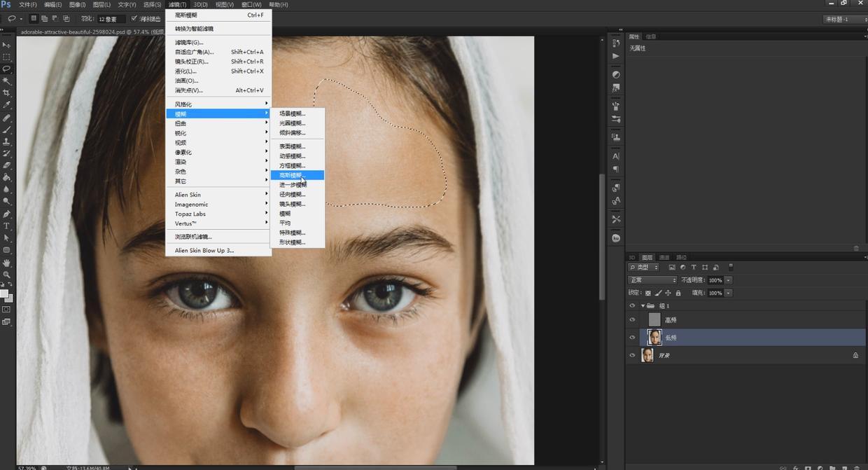Open the 不透明度 opacity dropdown arrow
868x470 pixels.
(729, 280)
